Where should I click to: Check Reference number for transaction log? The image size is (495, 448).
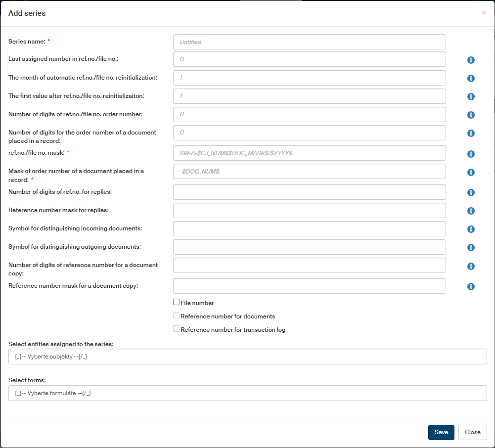176,329
